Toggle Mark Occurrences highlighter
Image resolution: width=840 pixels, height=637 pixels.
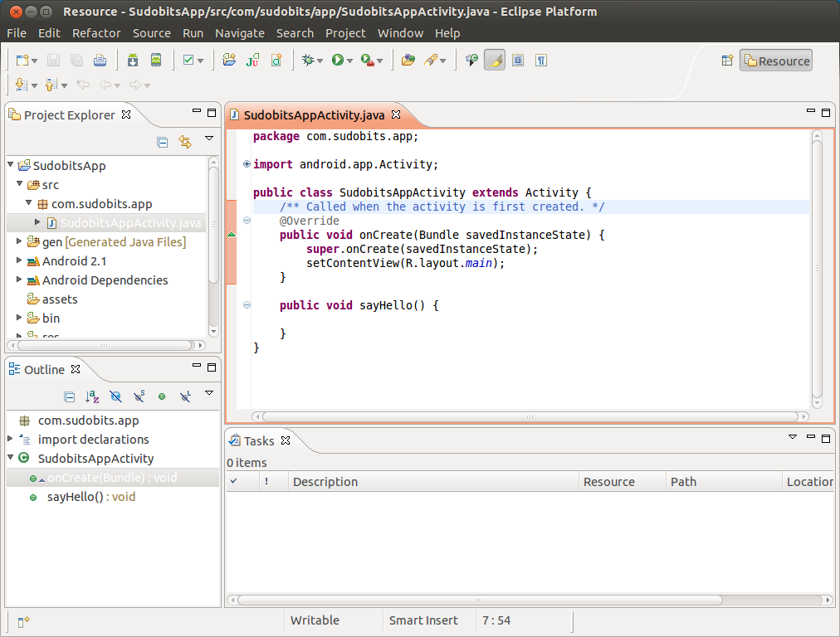click(x=495, y=61)
